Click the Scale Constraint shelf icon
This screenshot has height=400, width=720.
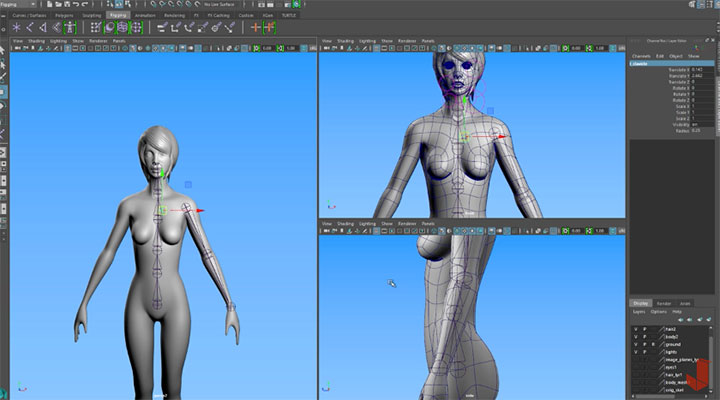[203, 28]
